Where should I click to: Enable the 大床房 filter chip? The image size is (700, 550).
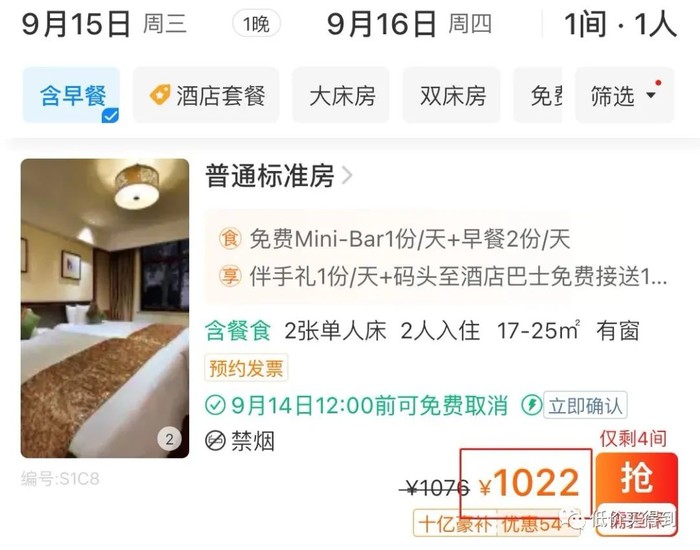click(341, 95)
